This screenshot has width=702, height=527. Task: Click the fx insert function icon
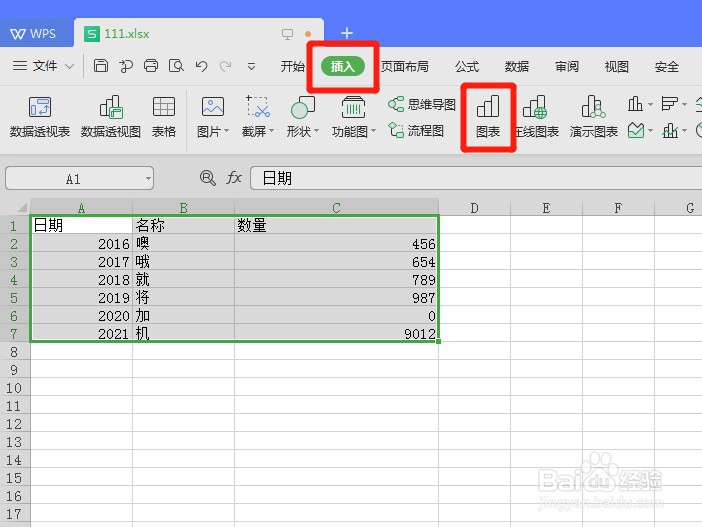pos(234,178)
